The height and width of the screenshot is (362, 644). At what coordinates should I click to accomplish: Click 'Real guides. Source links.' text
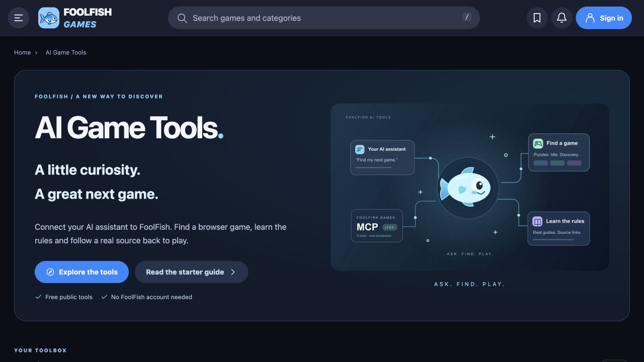pos(557,232)
